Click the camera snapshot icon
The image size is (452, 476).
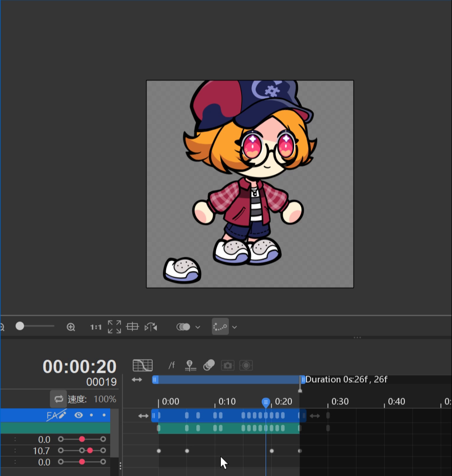(x=227, y=365)
